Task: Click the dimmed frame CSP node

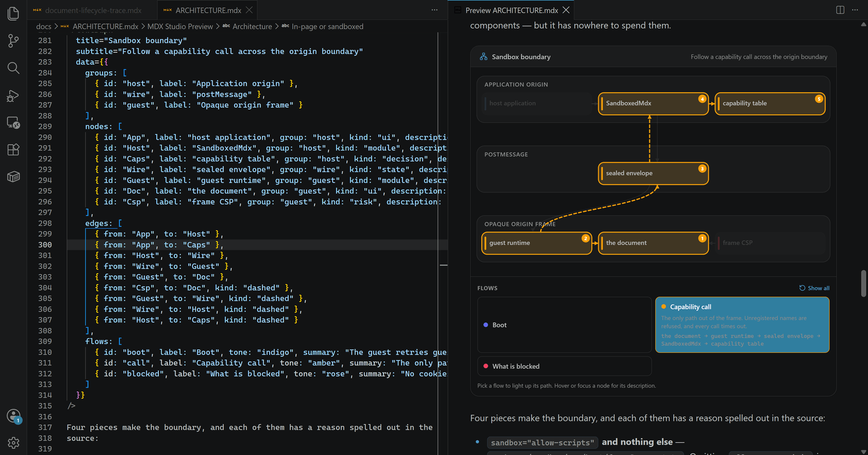Action: point(770,243)
